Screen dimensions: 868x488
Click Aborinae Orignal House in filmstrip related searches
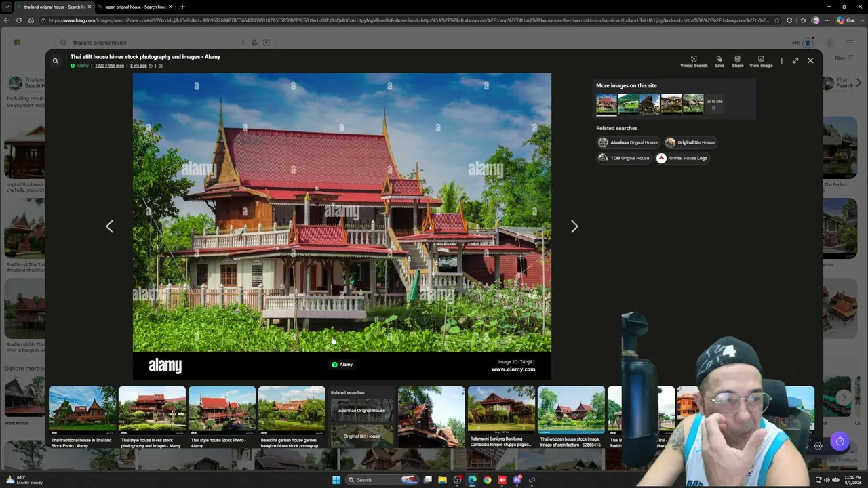pos(361,411)
